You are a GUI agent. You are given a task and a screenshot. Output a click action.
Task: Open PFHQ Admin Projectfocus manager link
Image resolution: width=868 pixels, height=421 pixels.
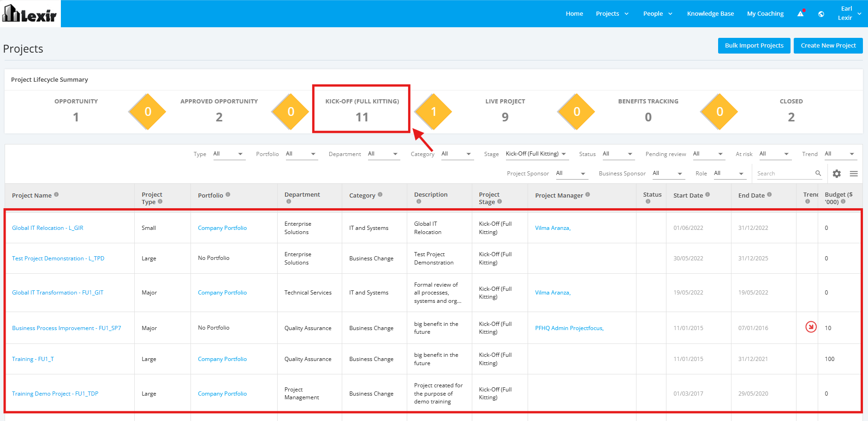coord(569,328)
